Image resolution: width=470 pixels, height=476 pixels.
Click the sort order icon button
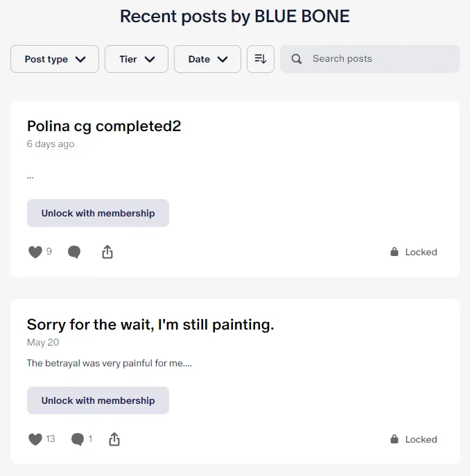click(261, 59)
